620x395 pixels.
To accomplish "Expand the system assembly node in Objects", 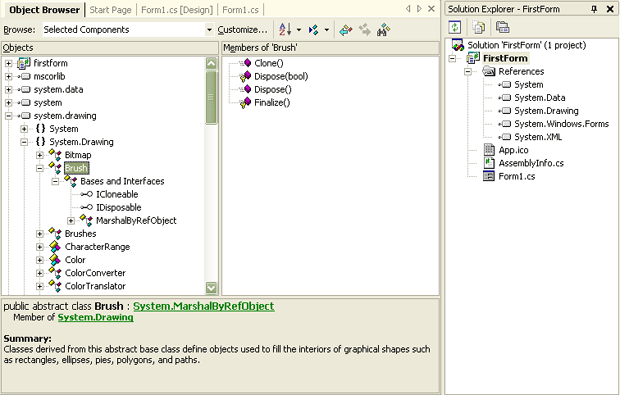I will point(8,103).
